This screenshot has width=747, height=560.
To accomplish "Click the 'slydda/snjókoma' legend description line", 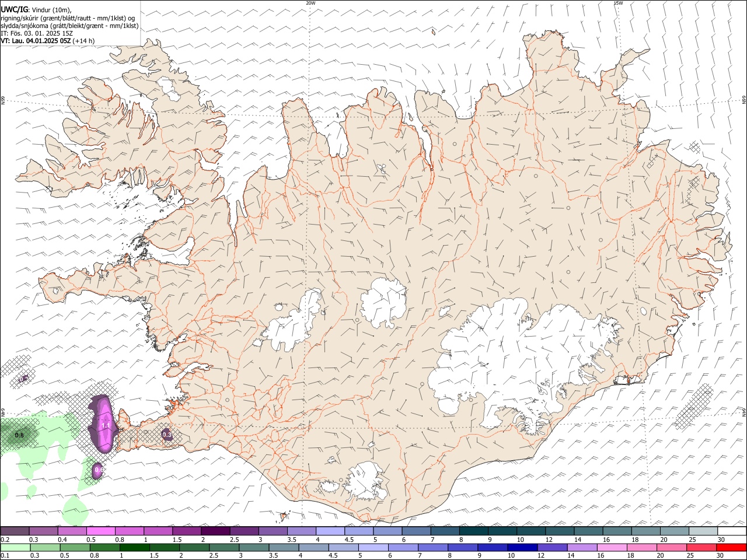I will coord(69,26).
